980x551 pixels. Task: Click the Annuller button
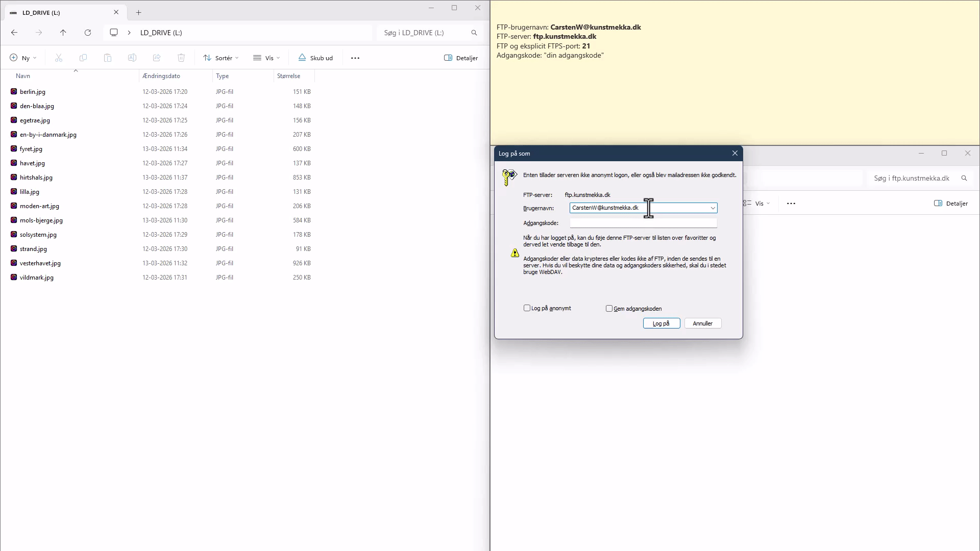(703, 323)
